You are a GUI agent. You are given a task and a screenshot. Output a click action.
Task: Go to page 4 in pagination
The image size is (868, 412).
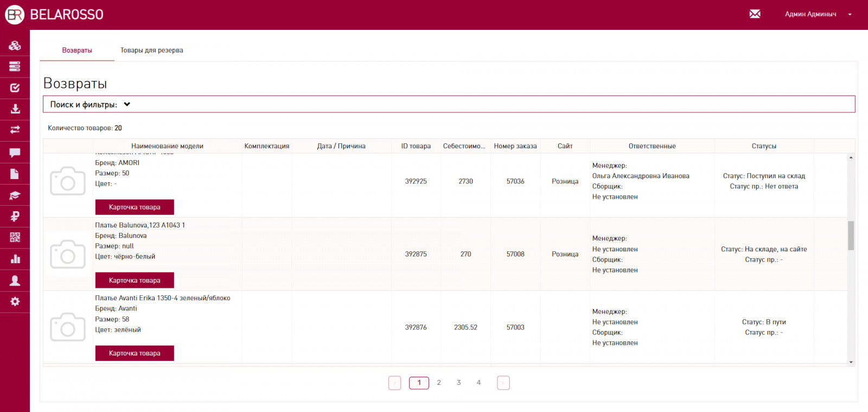478,383
